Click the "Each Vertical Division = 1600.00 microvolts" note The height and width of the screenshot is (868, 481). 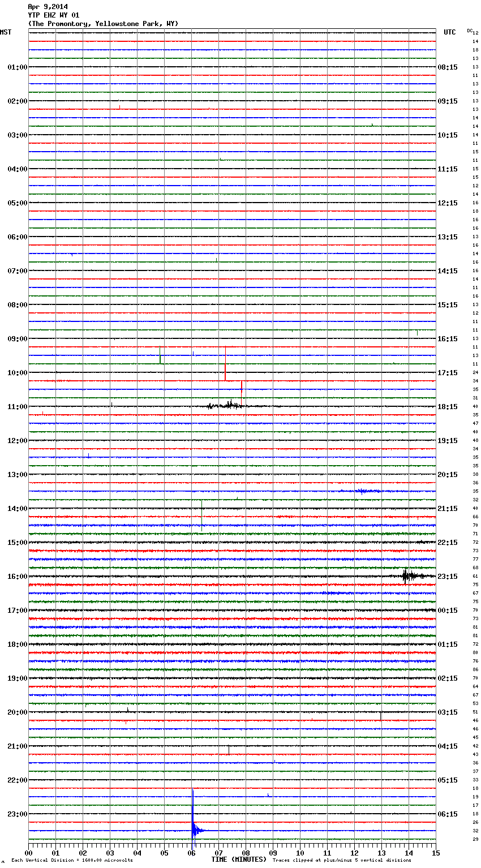tap(72, 860)
